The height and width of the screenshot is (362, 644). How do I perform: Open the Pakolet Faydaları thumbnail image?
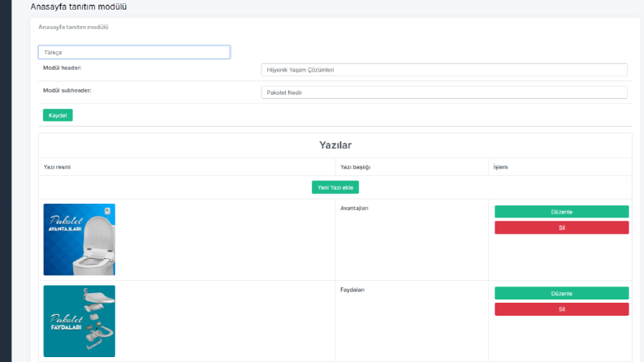[80, 321]
